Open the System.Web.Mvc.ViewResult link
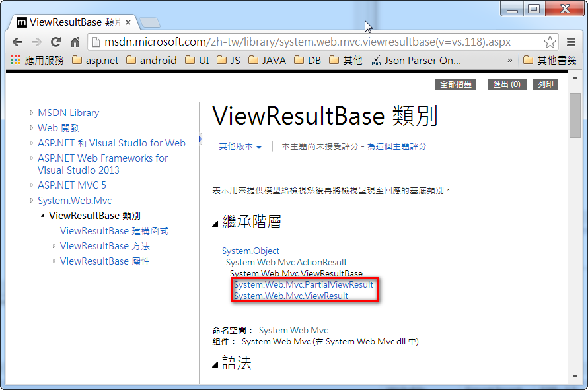This screenshot has width=588, height=390. [291, 296]
